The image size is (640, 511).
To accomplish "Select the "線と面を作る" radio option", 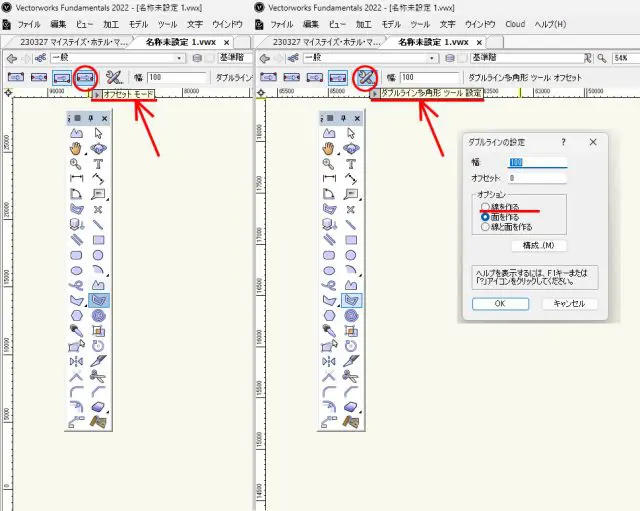I will click(x=486, y=227).
